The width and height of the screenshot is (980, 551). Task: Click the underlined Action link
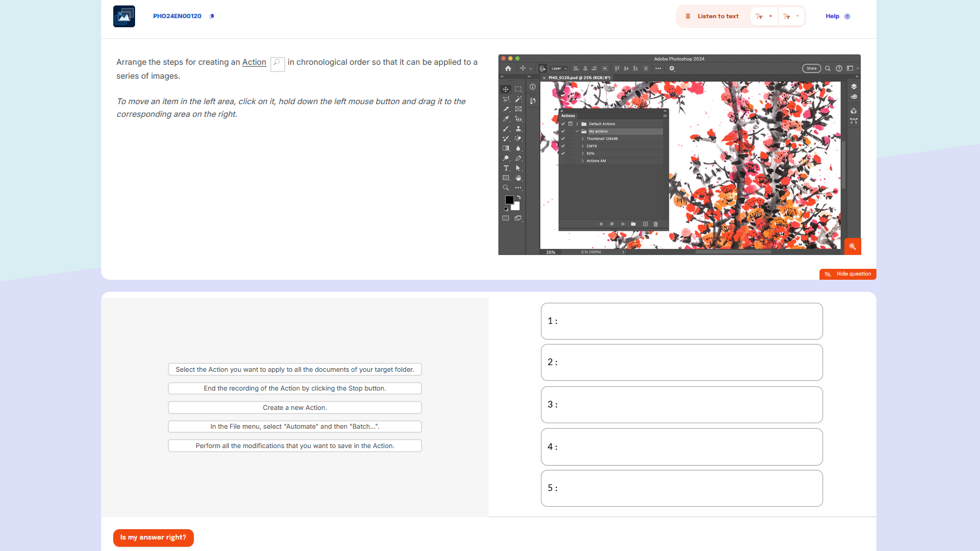point(254,62)
